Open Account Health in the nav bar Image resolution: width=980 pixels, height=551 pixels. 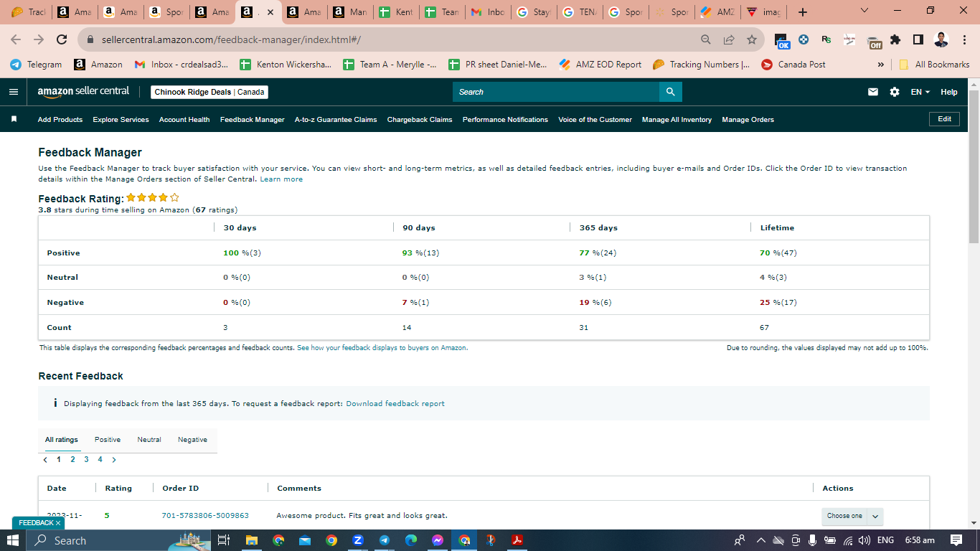[184, 120]
